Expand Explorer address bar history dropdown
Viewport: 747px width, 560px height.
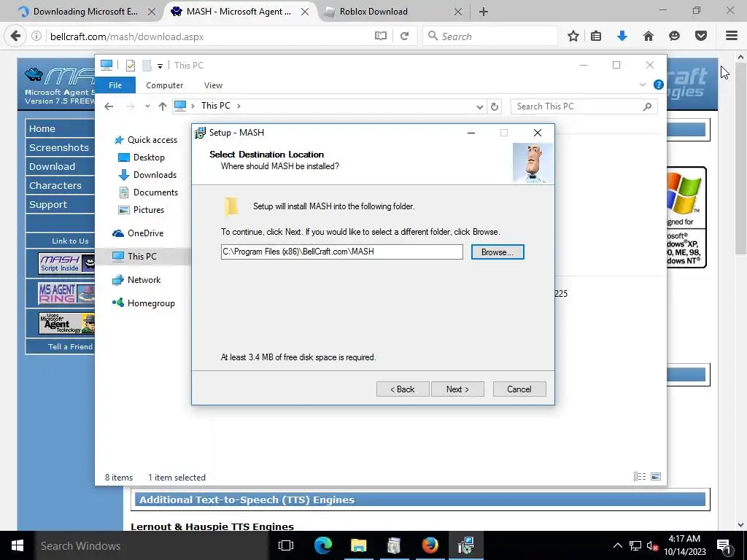click(x=480, y=106)
